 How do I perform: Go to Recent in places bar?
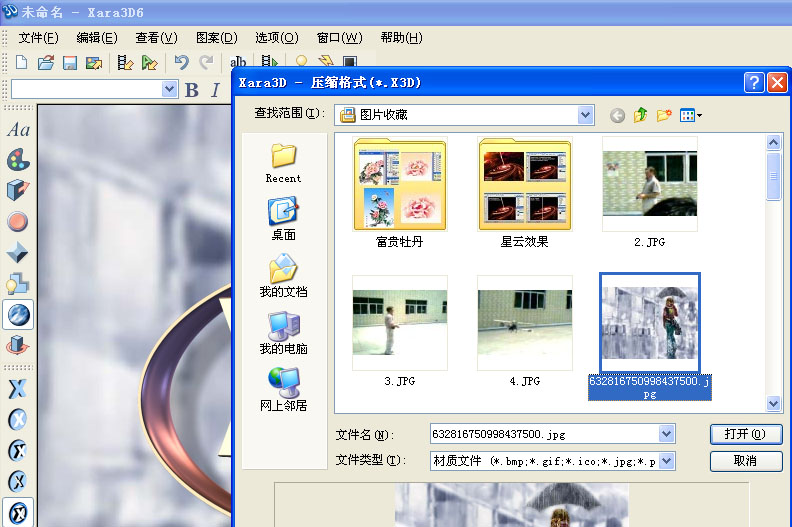click(283, 163)
